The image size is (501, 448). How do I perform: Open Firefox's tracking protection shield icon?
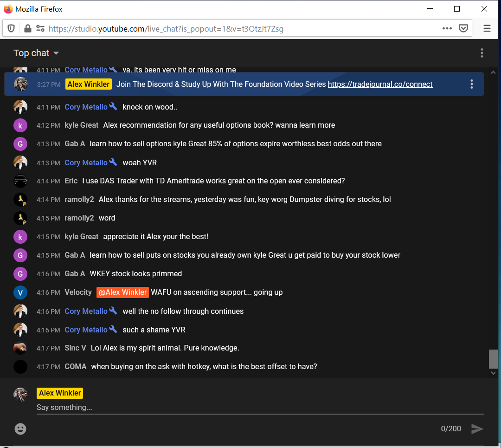(x=11, y=28)
